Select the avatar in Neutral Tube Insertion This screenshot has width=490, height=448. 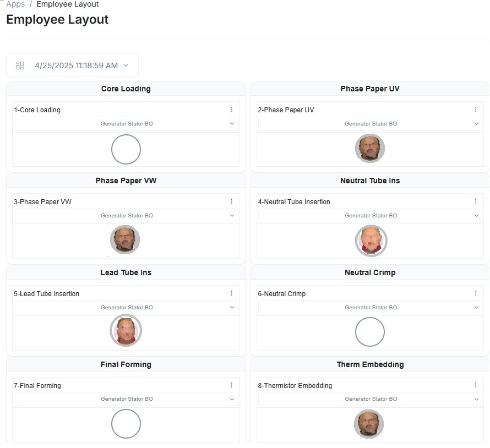(371, 241)
